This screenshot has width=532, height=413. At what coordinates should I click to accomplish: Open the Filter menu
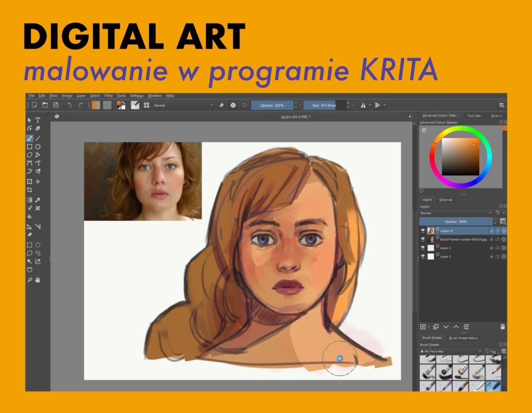(108, 96)
